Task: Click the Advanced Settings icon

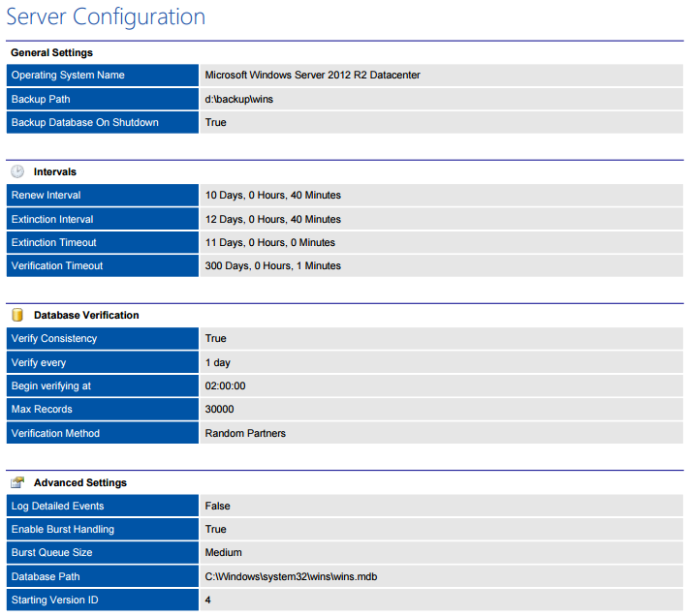Action: point(17,482)
